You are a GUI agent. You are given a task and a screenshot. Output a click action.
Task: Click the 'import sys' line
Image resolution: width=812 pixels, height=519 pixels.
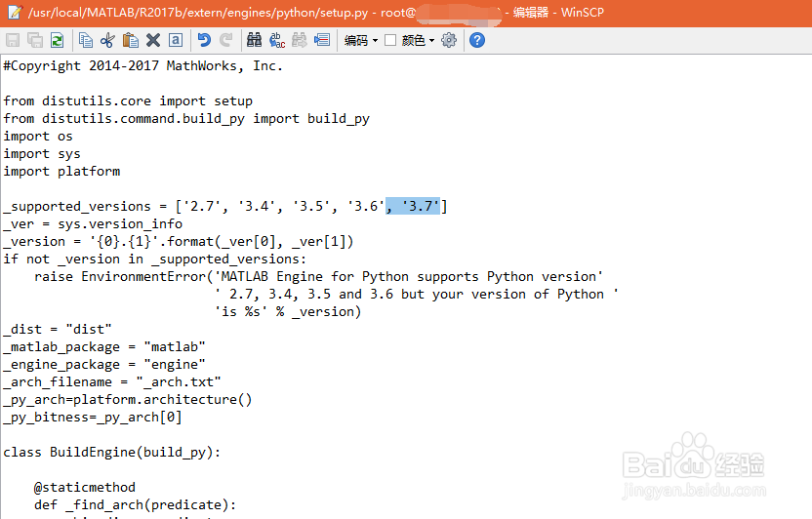coord(42,154)
